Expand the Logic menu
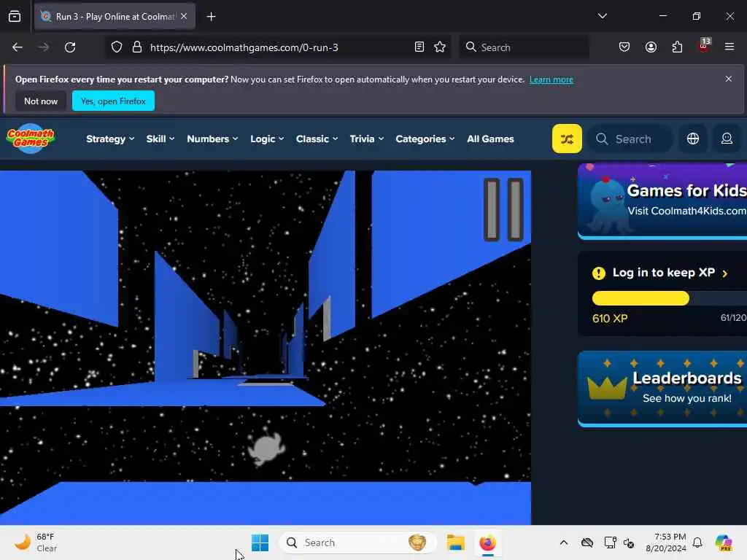 tap(267, 139)
